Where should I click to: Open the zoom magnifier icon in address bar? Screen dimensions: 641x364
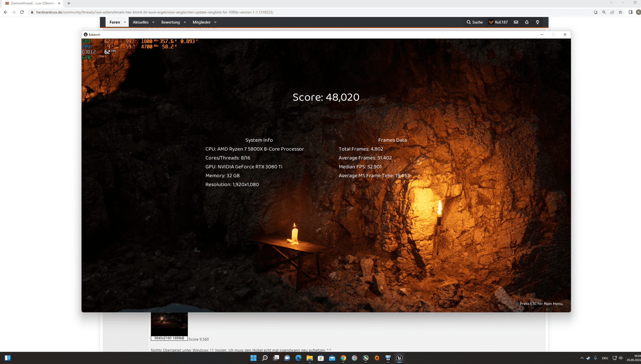(x=604, y=12)
